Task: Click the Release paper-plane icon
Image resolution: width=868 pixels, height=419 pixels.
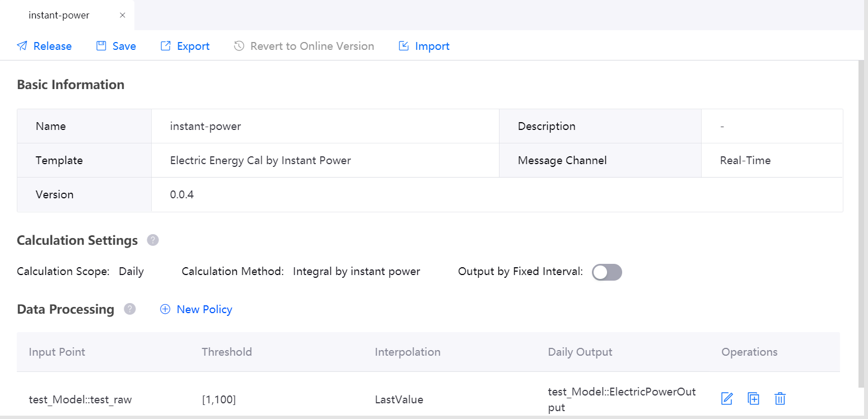Action: 22,46
